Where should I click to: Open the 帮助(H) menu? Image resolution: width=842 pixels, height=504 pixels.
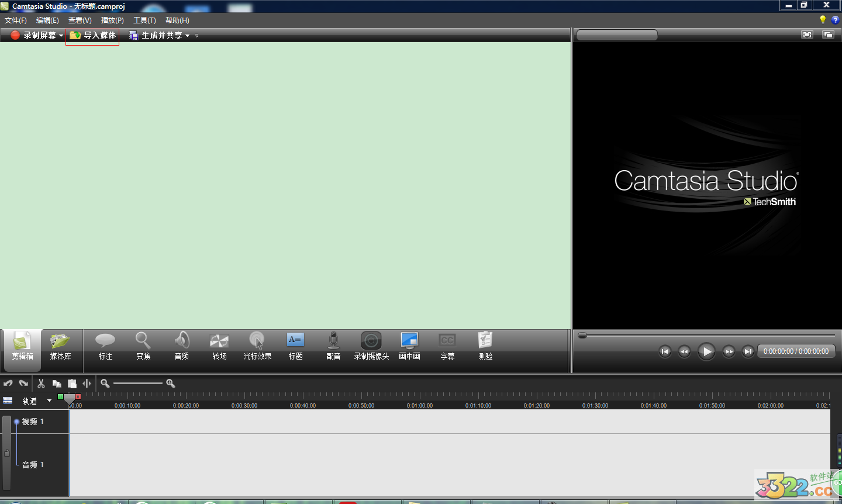pos(177,20)
